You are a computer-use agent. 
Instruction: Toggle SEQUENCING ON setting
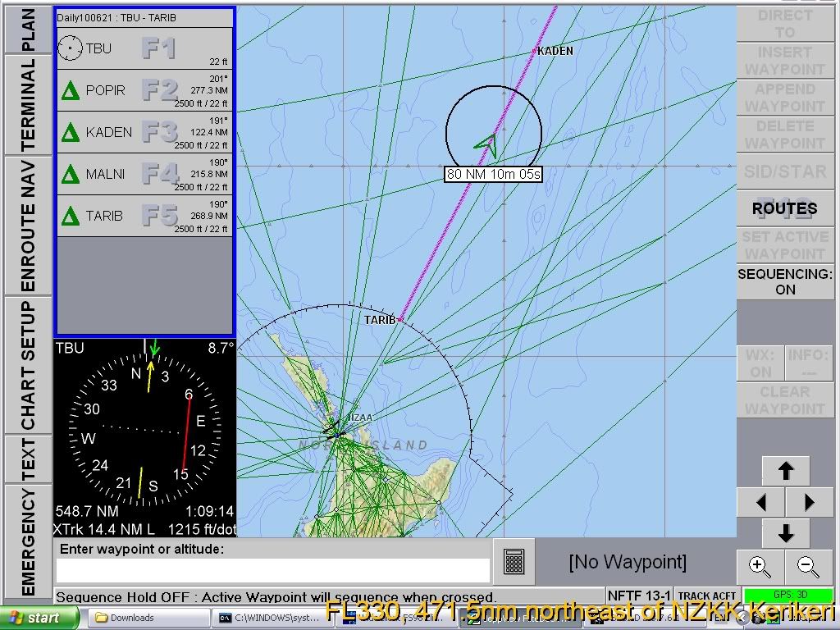785,281
